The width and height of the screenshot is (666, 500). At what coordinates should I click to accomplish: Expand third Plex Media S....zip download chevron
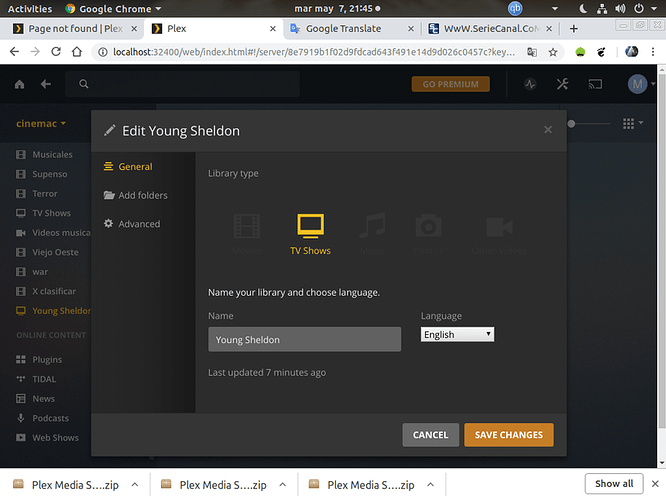tap(430, 484)
